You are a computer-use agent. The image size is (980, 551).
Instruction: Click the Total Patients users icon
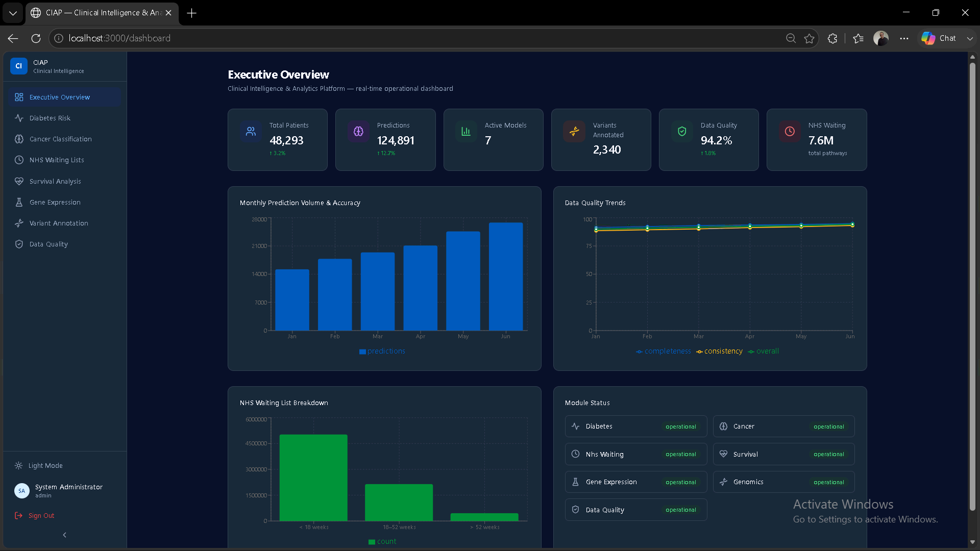click(x=251, y=131)
